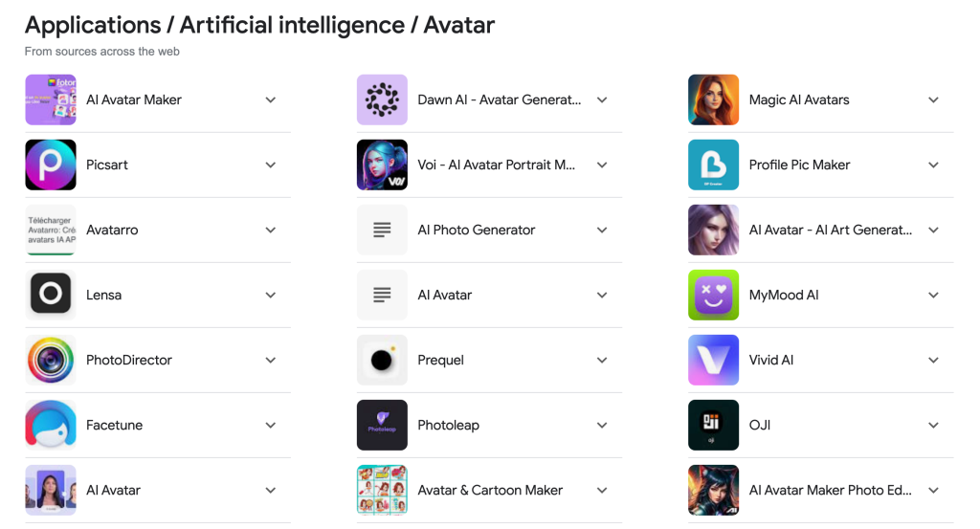Click the Profile Pic Maker icon
The height and width of the screenshot is (529, 980).
pyautogui.click(x=713, y=165)
